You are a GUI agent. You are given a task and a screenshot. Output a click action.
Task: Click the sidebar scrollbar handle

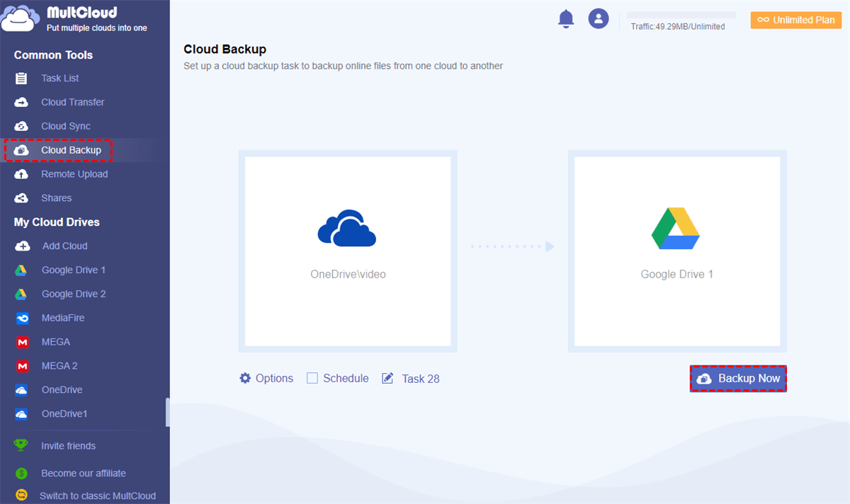pyautogui.click(x=168, y=412)
